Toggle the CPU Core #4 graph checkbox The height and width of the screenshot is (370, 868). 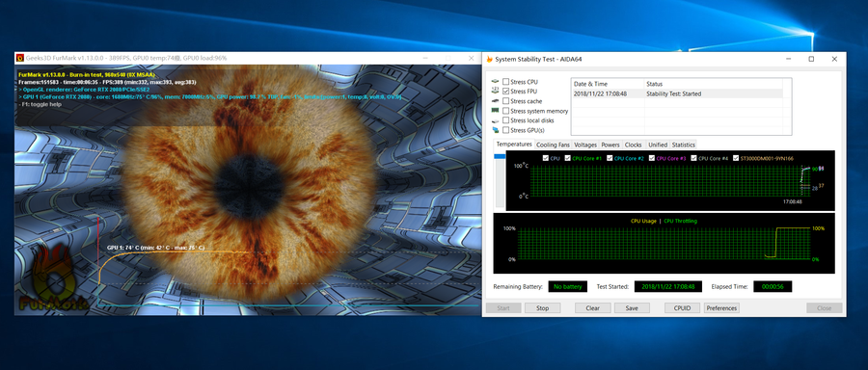[693, 158]
